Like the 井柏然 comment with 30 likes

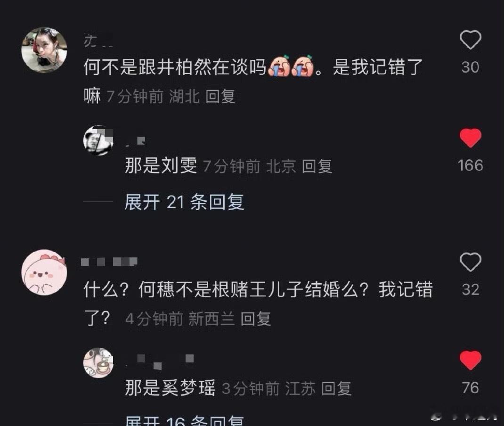pyautogui.click(x=470, y=40)
